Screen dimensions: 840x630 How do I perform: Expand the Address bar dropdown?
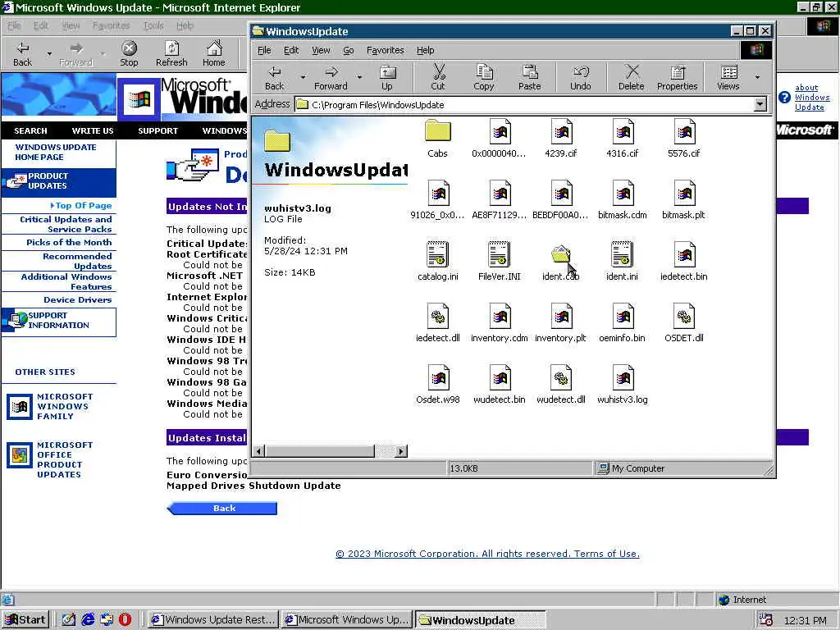click(760, 104)
